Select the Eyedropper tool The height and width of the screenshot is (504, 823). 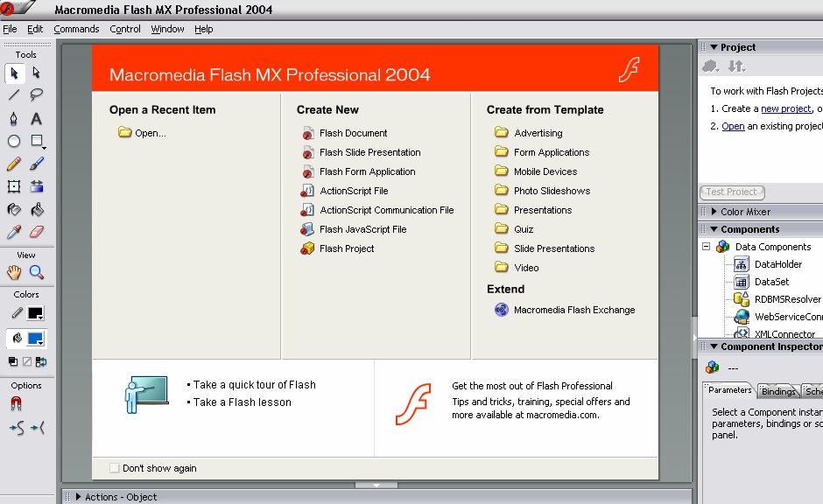[x=14, y=232]
